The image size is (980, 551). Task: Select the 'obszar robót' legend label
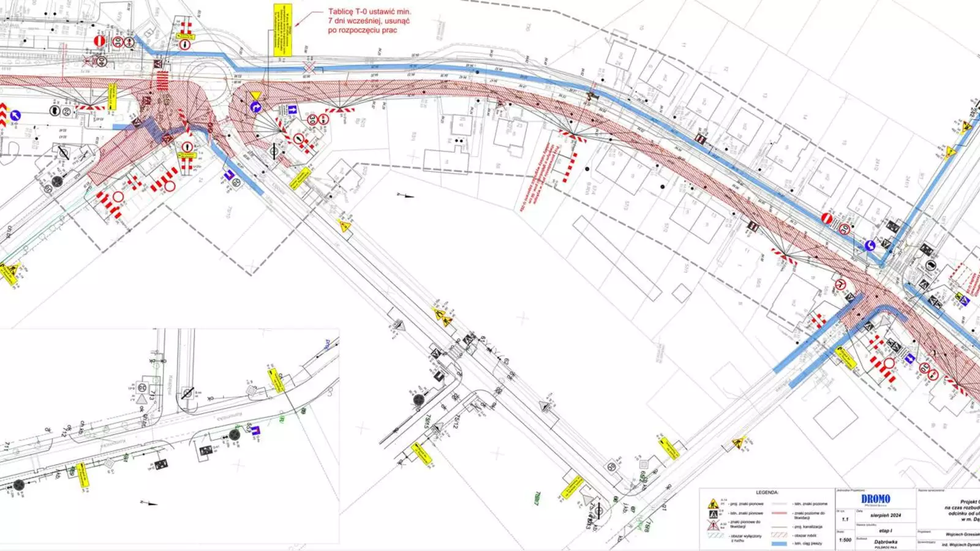coord(805,536)
